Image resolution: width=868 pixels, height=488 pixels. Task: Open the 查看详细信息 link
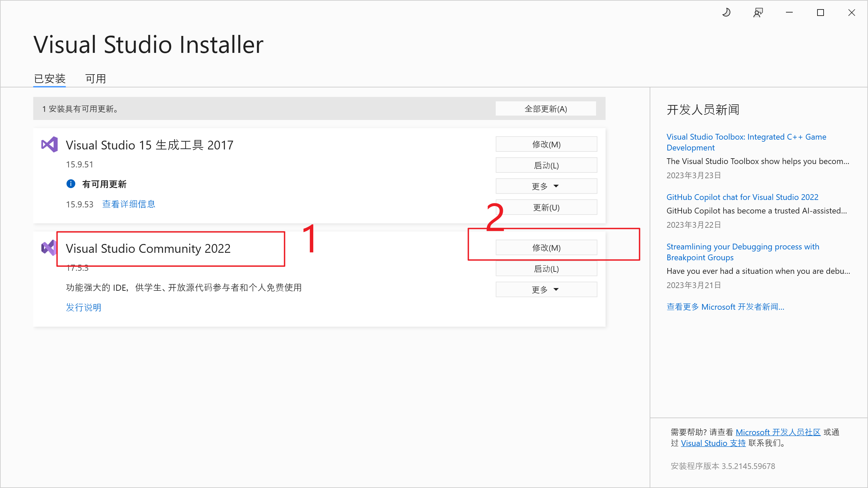click(129, 204)
